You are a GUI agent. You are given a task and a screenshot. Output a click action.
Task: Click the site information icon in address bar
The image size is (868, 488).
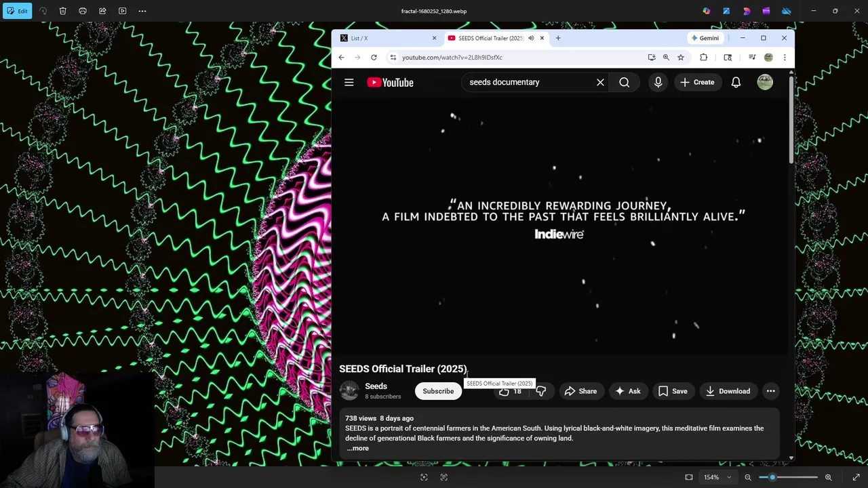393,58
